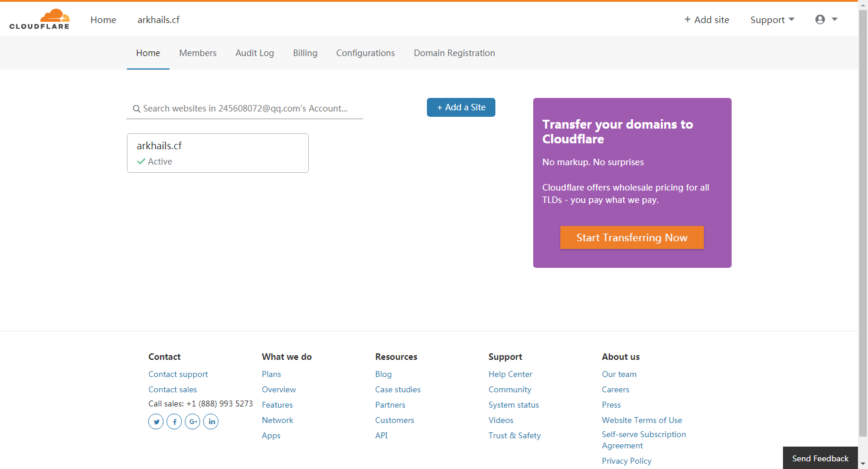The image size is (868, 469).
Task: Open the arkhails.cf site card
Action: point(218,153)
